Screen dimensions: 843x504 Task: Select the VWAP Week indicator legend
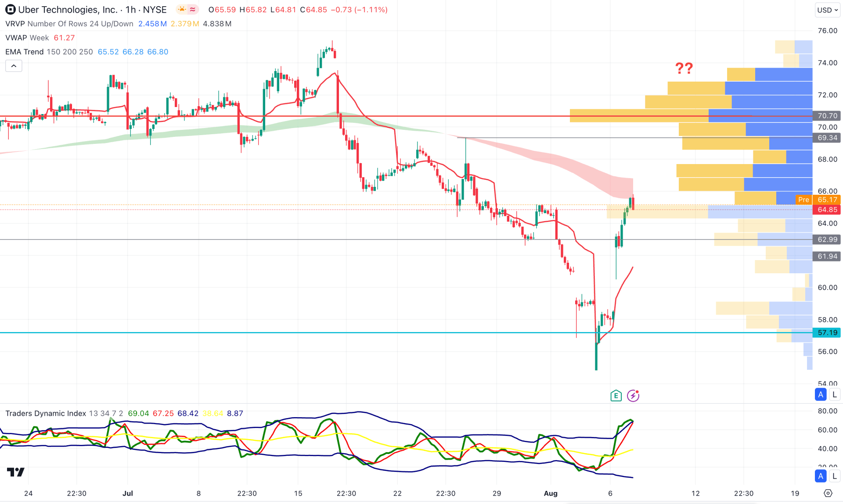pos(27,38)
